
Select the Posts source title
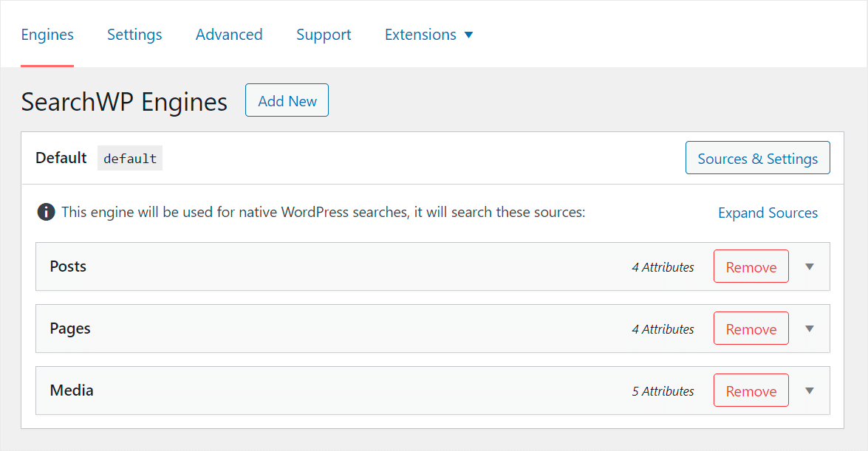[68, 266]
